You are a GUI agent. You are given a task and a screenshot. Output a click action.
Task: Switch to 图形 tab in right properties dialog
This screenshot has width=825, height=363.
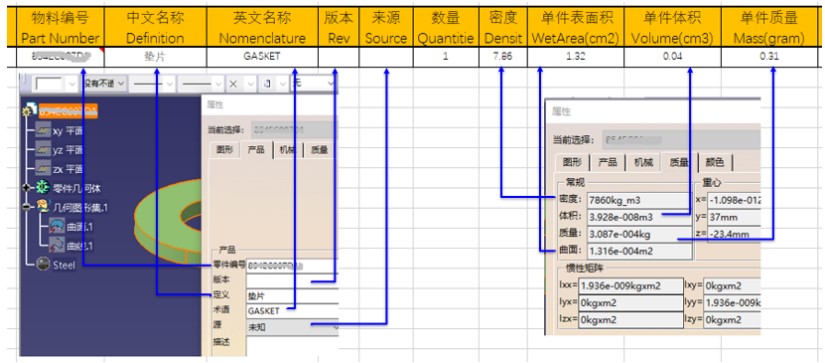(571, 163)
